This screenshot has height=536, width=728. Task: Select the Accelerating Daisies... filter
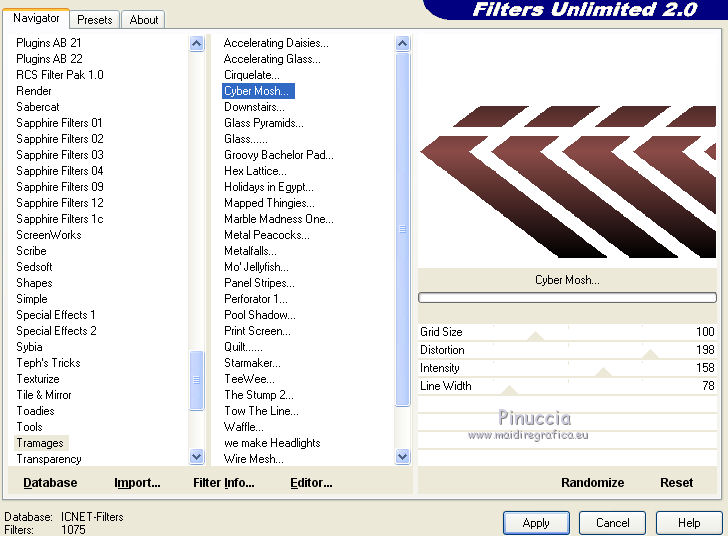pos(276,43)
